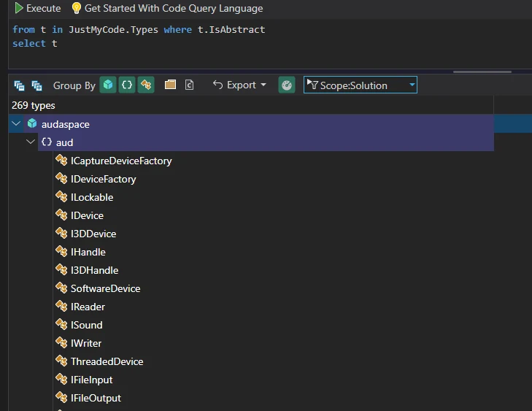The width and height of the screenshot is (532, 411).
Task: Click the folder icon in results toolbar
Action: point(170,85)
